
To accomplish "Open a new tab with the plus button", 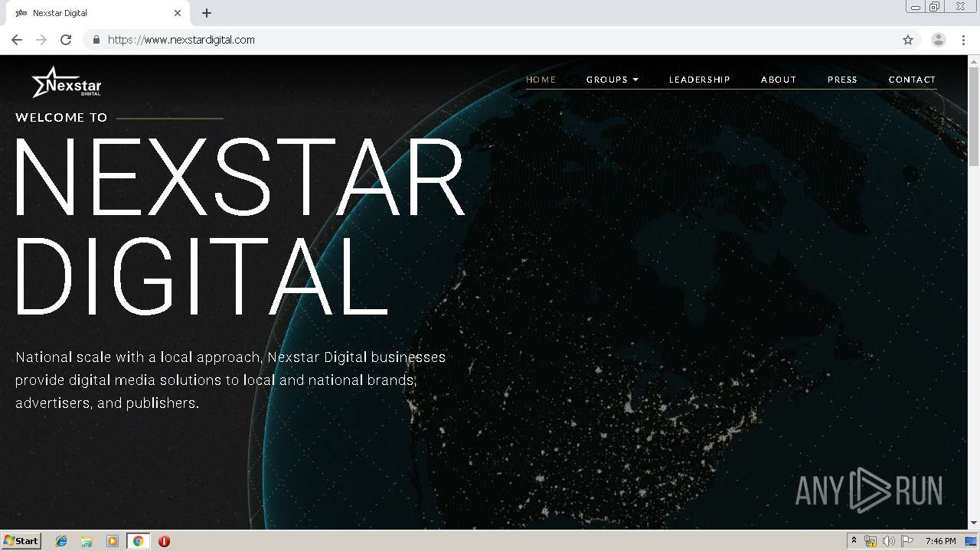I will coord(207,13).
